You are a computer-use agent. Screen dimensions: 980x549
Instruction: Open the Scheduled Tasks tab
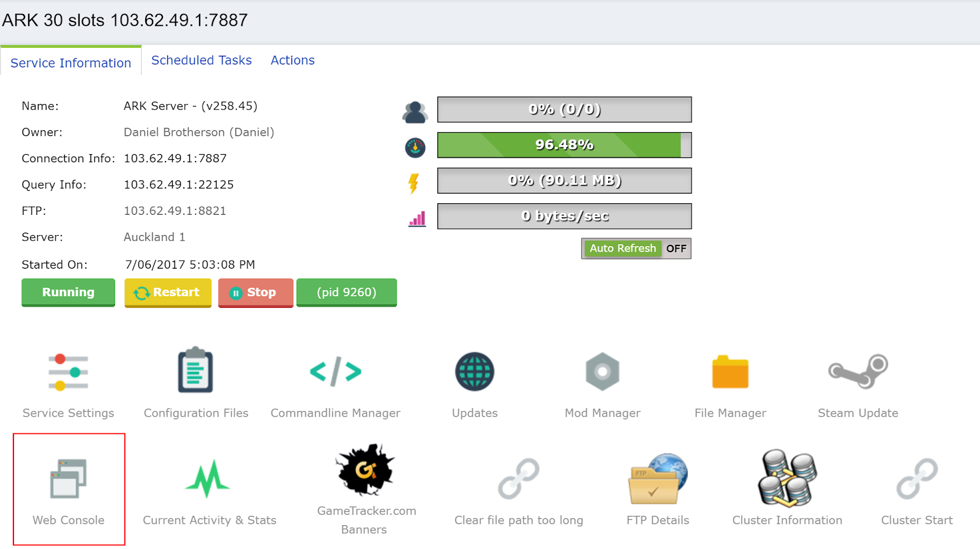pyautogui.click(x=202, y=60)
